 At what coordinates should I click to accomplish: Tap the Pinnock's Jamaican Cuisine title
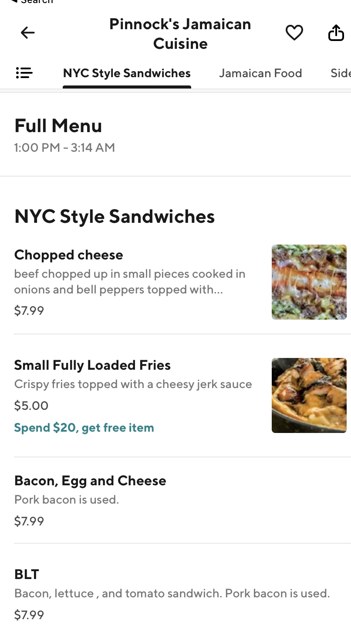180,34
